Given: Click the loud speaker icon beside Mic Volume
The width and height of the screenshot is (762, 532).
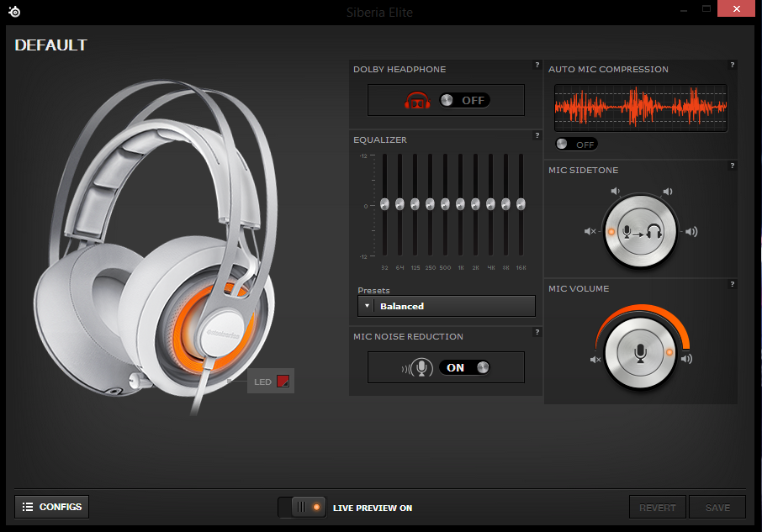Looking at the screenshot, I should [x=687, y=360].
